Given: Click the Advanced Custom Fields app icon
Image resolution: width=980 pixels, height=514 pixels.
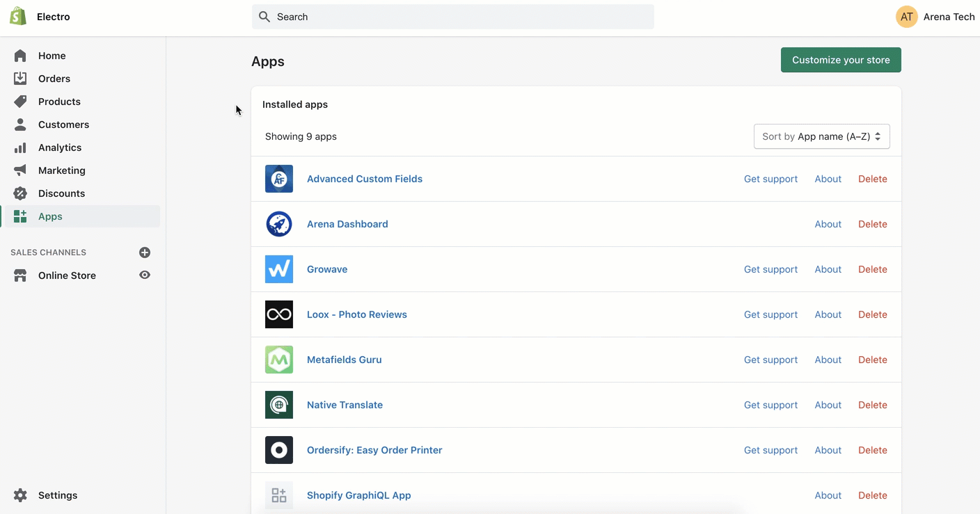Looking at the screenshot, I should [279, 179].
